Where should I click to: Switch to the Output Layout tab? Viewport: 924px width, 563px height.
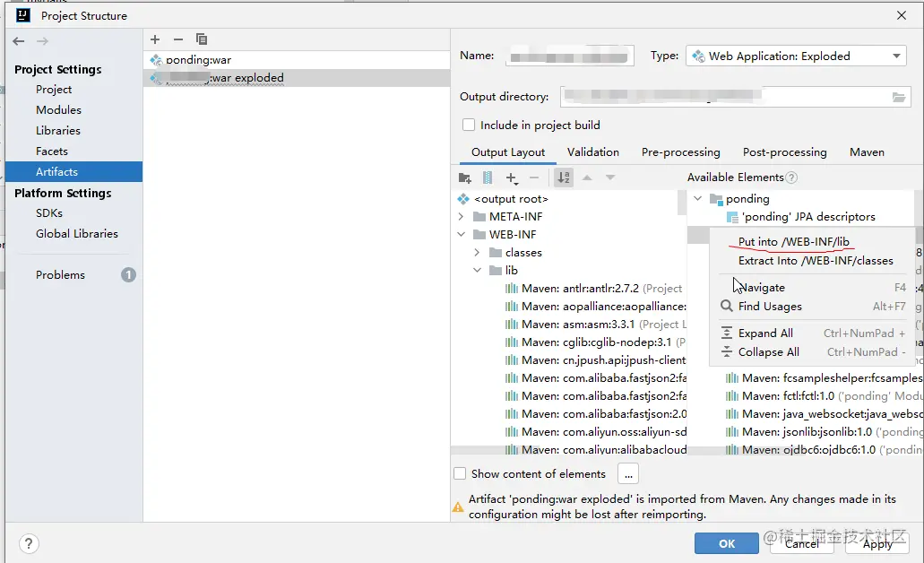(x=508, y=152)
